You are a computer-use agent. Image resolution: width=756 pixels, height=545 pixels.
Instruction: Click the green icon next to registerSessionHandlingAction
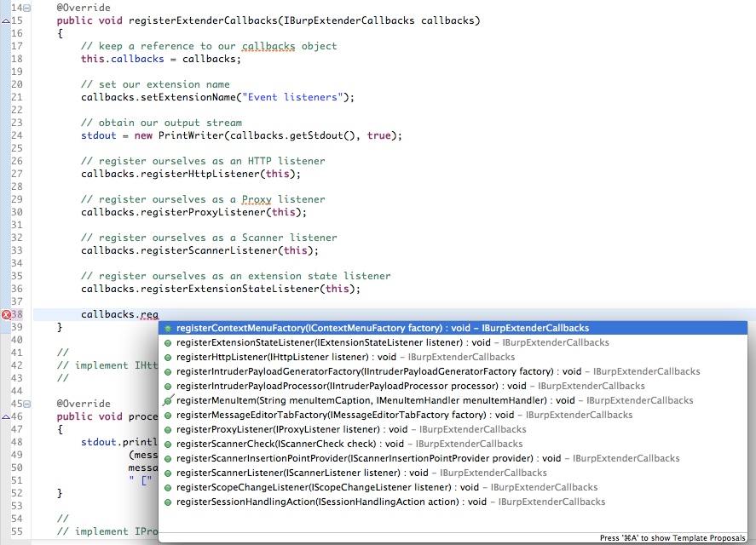coord(168,502)
